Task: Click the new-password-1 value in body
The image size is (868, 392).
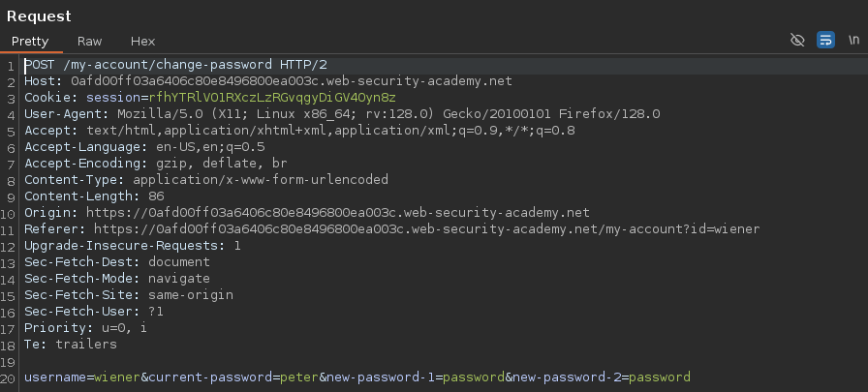Action: [471, 377]
